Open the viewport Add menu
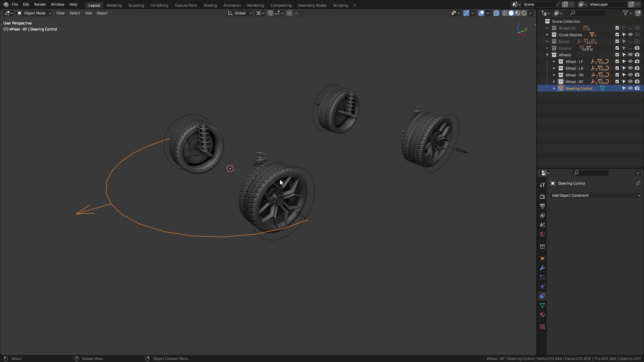Image resolution: width=644 pixels, height=362 pixels. click(88, 13)
